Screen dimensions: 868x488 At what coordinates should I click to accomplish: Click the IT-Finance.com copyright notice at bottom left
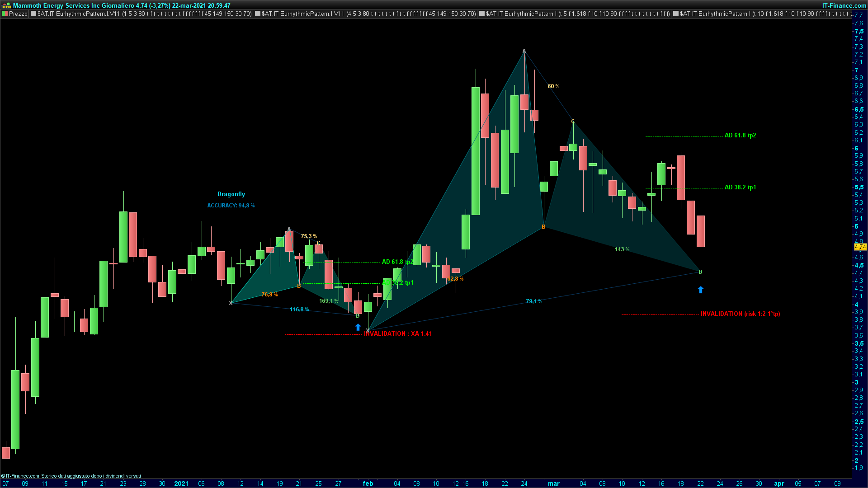tap(20, 476)
